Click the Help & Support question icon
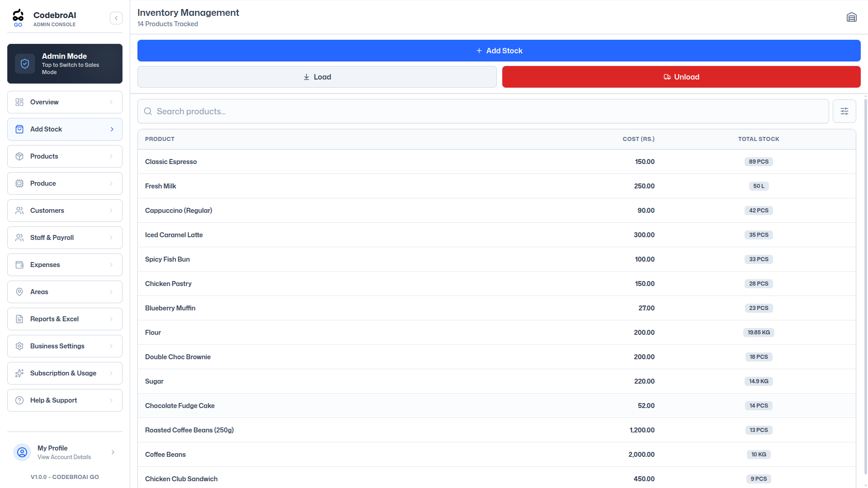Viewport: 868px width, 488px height. pos(19,400)
